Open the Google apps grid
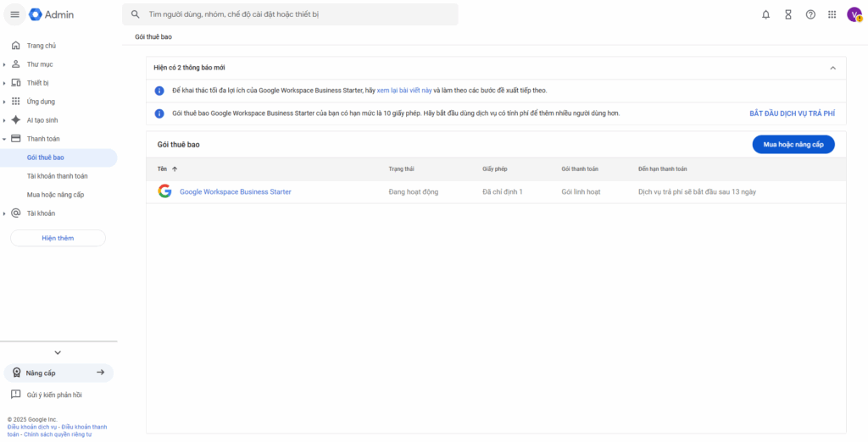The width and height of the screenshot is (868, 442). coord(832,14)
